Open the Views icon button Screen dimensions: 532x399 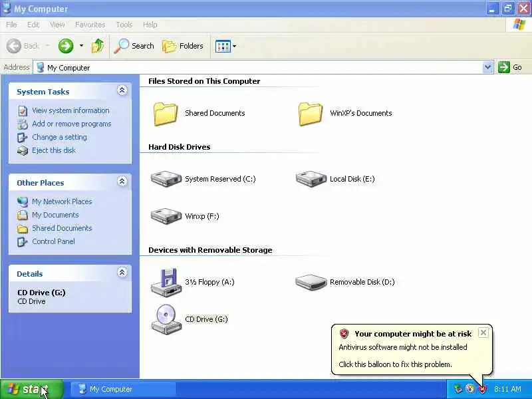[223, 46]
